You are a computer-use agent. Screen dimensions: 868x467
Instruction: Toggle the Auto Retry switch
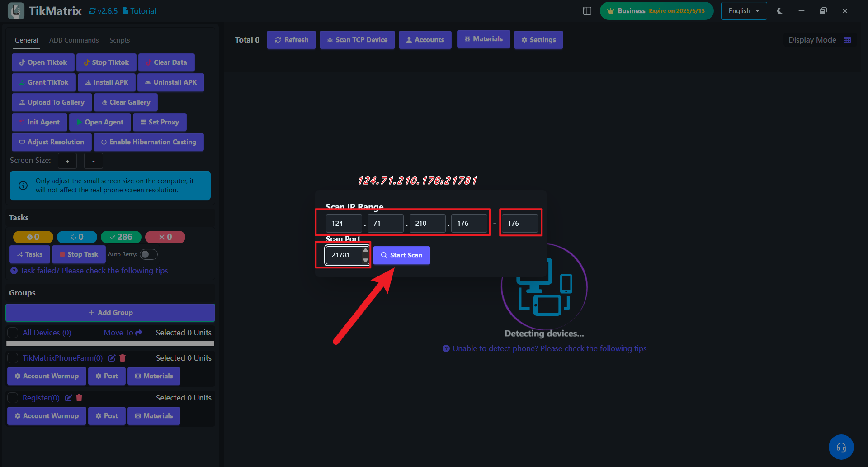coord(149,254)
